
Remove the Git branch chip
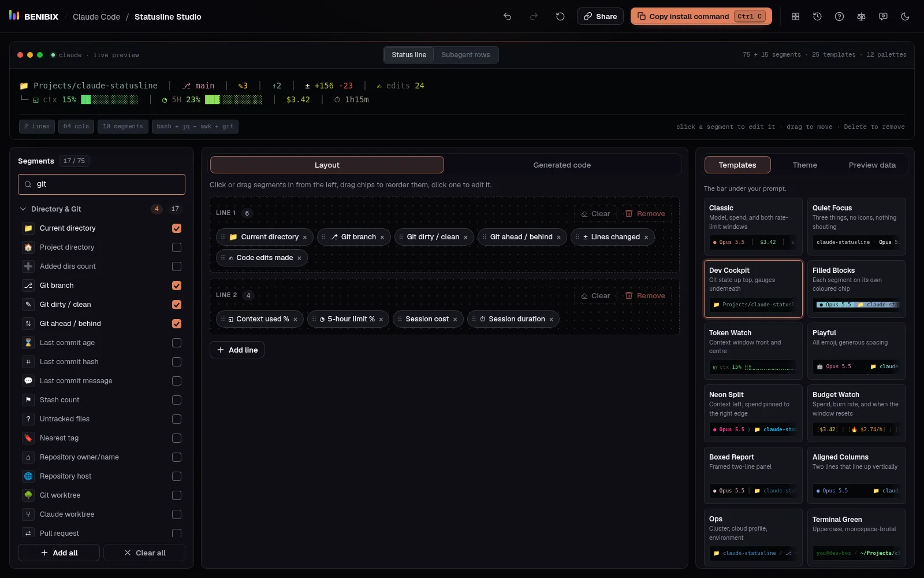(382, 238)
